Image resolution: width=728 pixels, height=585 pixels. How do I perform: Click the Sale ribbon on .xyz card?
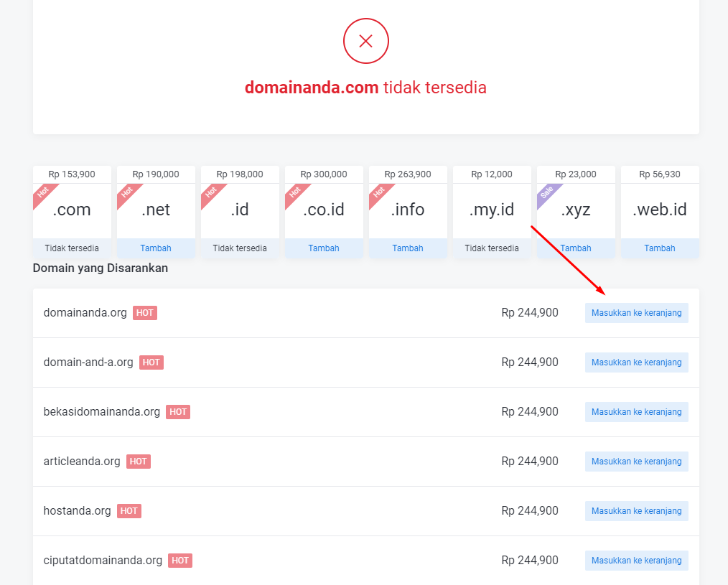coord(547,193)
